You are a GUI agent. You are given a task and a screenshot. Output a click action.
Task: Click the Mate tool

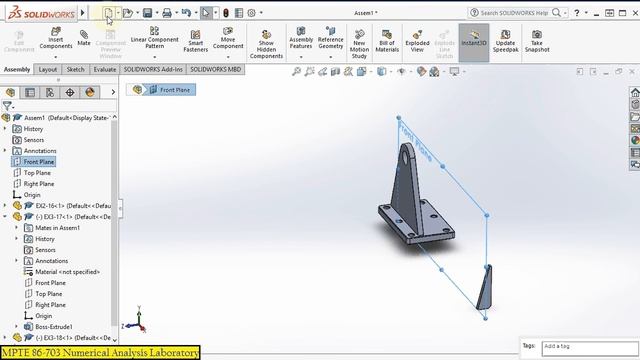pyautogui.click(x=84, y=37)
